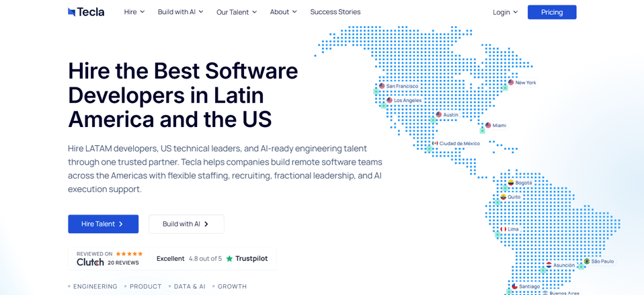Image resolution: width=644 pixels, height=295 pixels.
Task: Click the '20 REVIEWS' text
Action: click(123, 263)
